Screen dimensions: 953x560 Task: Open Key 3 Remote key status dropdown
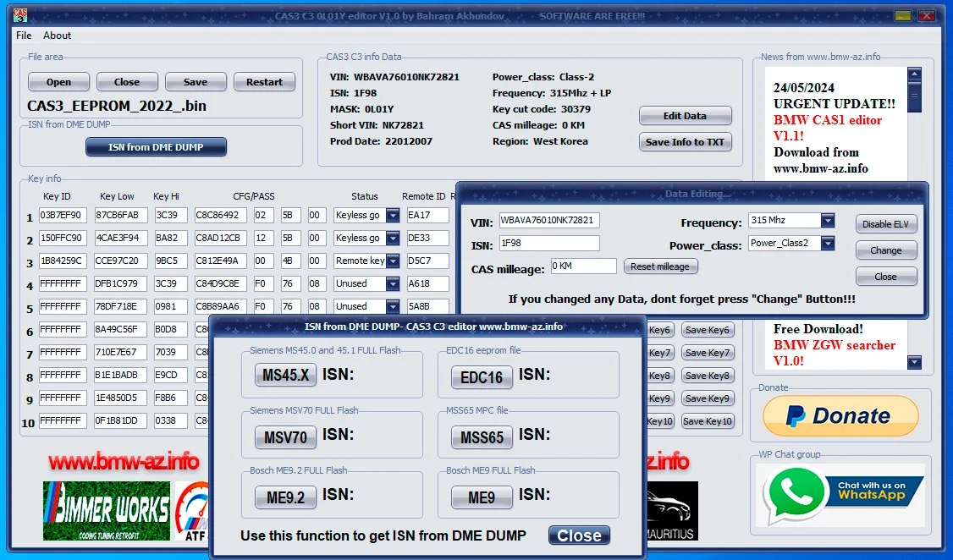point(393,261)
